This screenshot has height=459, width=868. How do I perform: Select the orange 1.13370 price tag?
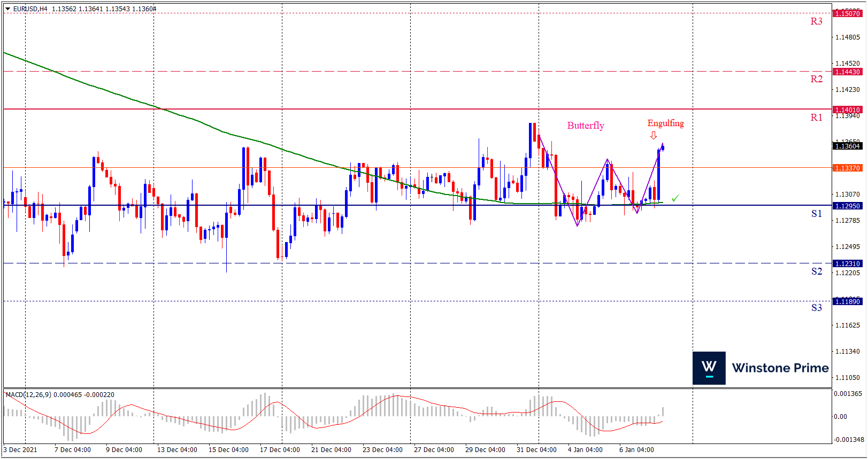848,168
